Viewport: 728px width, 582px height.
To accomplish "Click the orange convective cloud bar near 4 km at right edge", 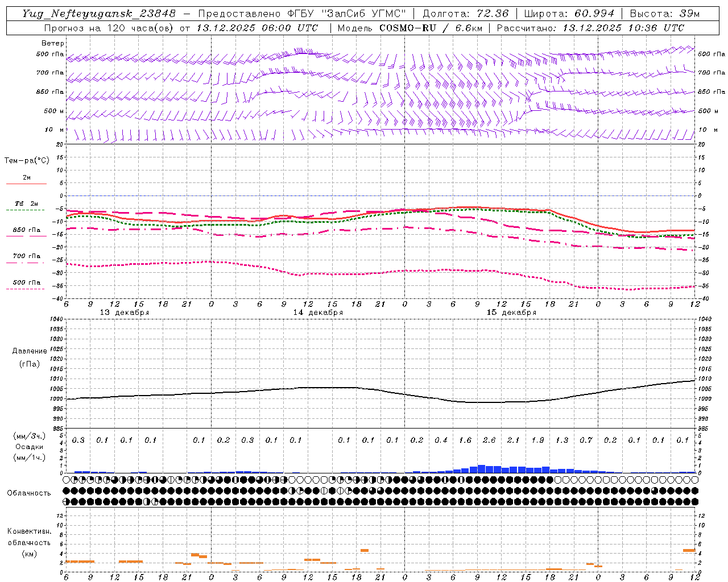I will tap(689, 550).
